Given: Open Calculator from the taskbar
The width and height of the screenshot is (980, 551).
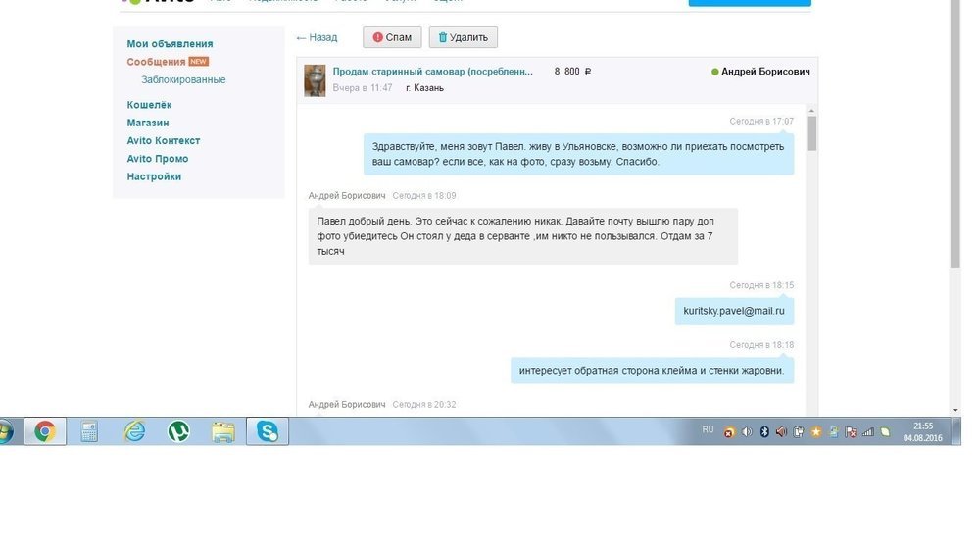Looking at the screenshot, I should point(89,431).
